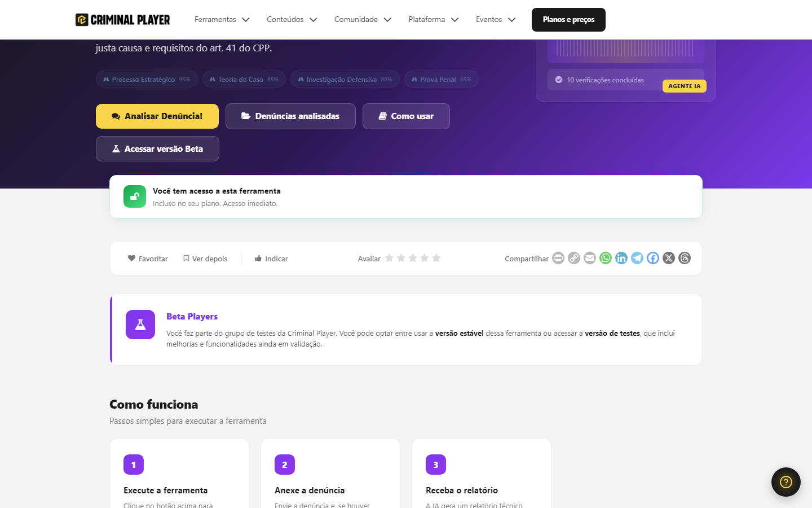
Task: Rate the tool five stars
Action: [436, 258]
